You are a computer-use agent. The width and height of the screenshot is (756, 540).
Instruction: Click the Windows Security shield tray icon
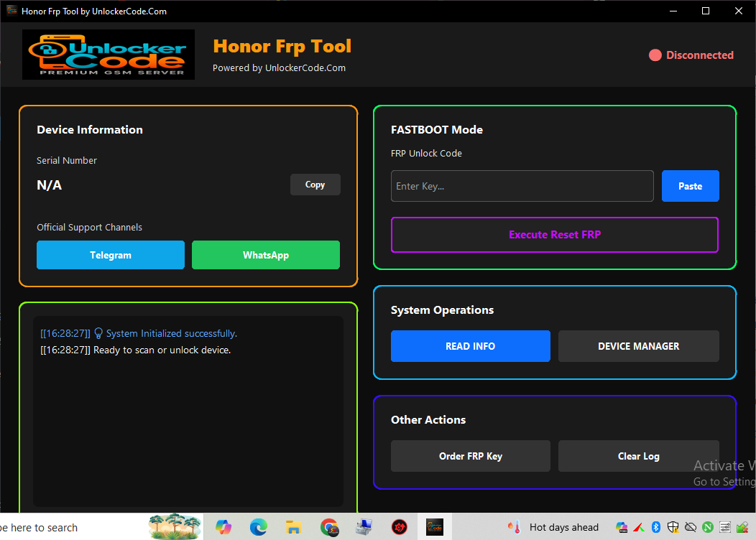tap(673, 528)
